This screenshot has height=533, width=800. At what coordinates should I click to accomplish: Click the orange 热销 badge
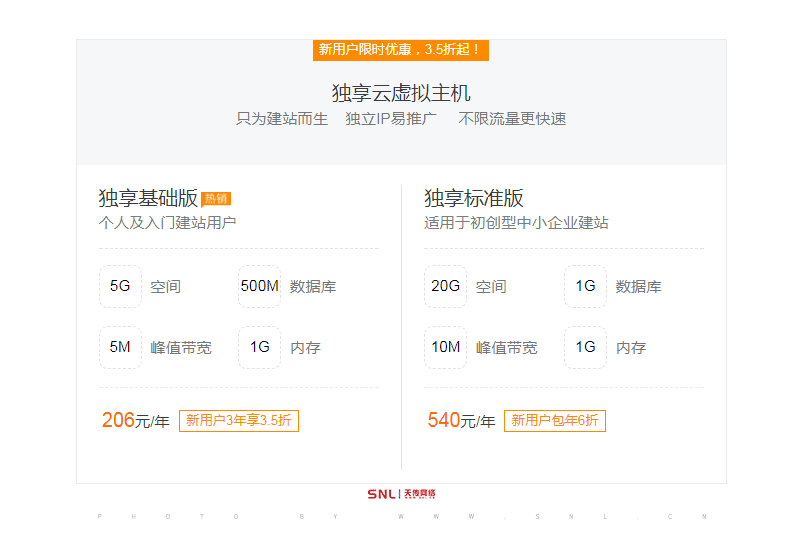(216, 198)
